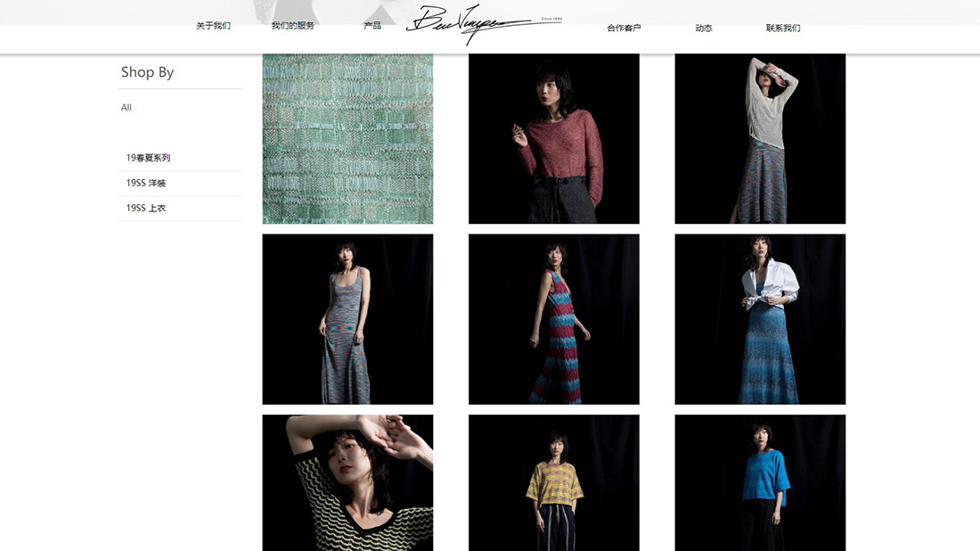Open the 我们的服务 menu item
Image resolution: width=980 pixels, height=551 pixels.
pos(292,26)
